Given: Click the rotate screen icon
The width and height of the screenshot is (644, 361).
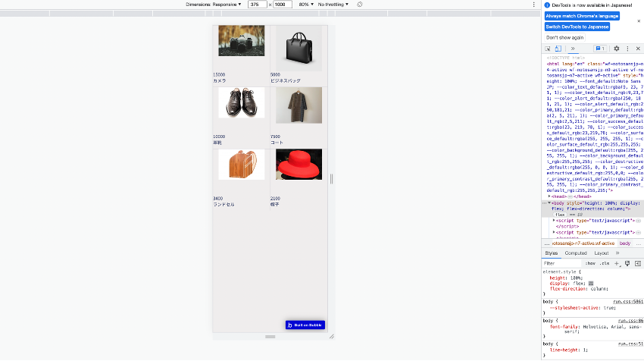Looking at the screenshot, I should [360, 5].
